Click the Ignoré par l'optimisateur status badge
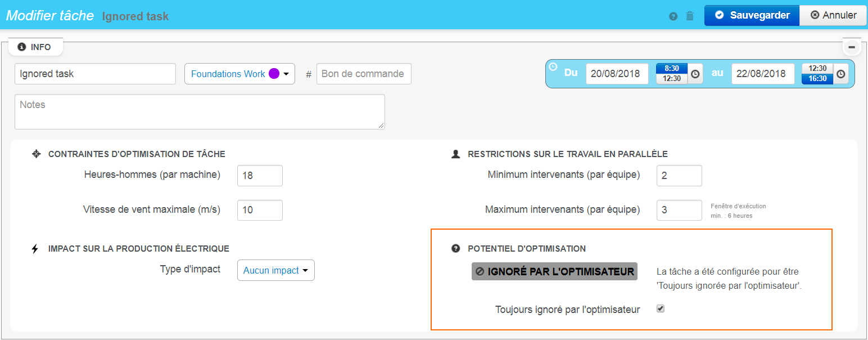The width and height of the screenshot is (868, 340). (554, 271)
